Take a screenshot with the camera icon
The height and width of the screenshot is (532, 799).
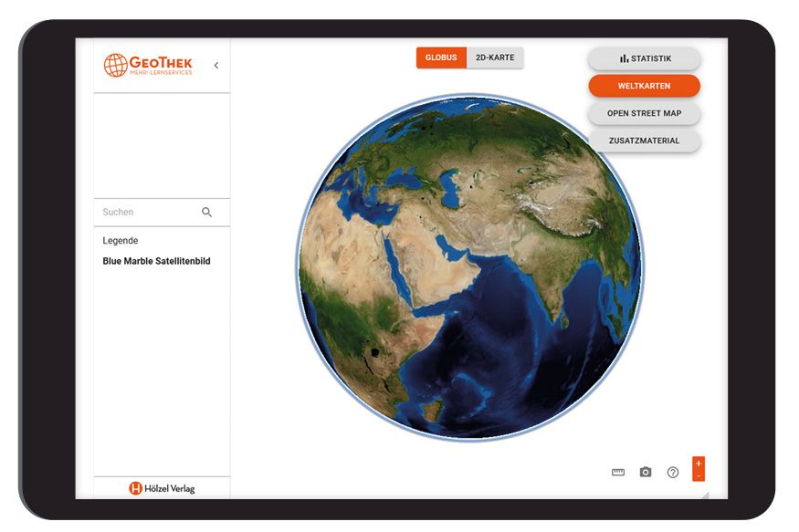pyautogui.click(x=646, y=472)
